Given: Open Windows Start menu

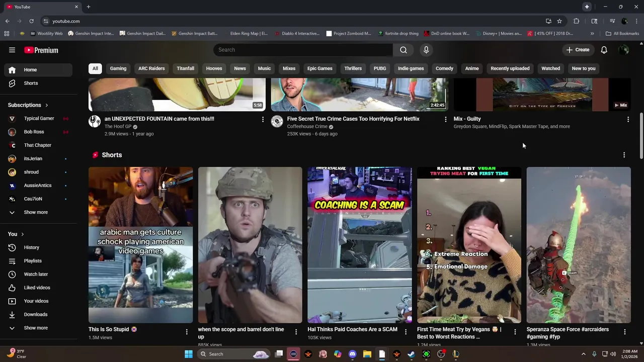Looking at the screenshot, I should [189, 354].
